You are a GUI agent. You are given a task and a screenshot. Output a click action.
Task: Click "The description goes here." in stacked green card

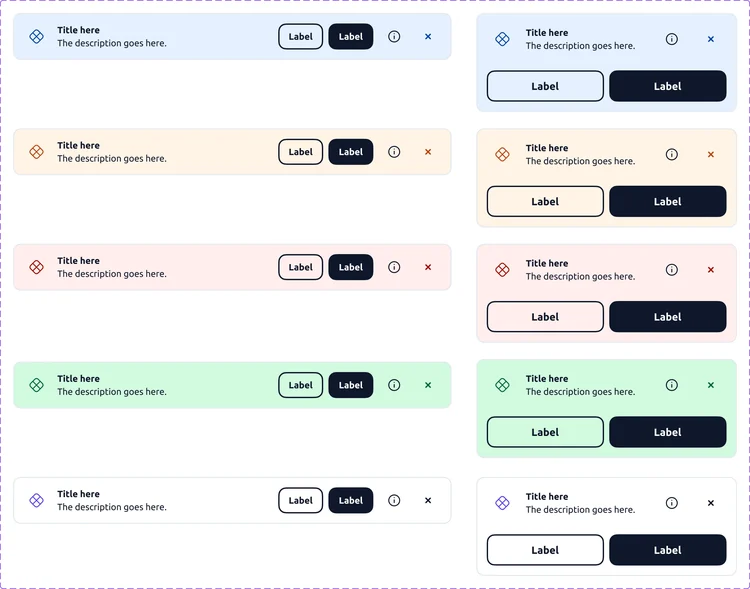[580, 391]
